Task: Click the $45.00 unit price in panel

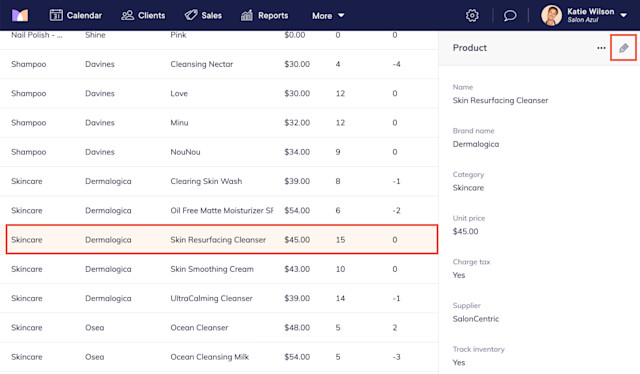Action: click(465, 232)
